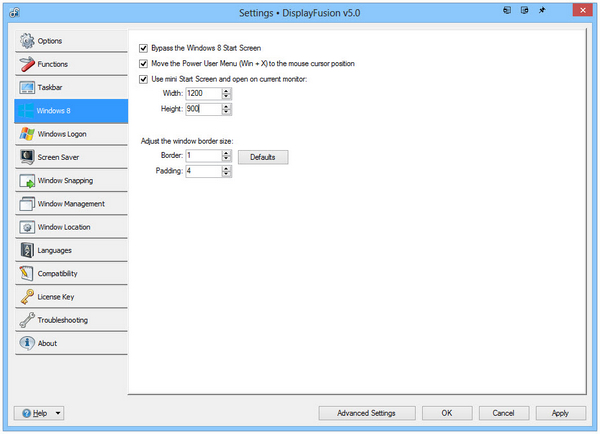
Task: Apply the current settings
Action: 560,413
